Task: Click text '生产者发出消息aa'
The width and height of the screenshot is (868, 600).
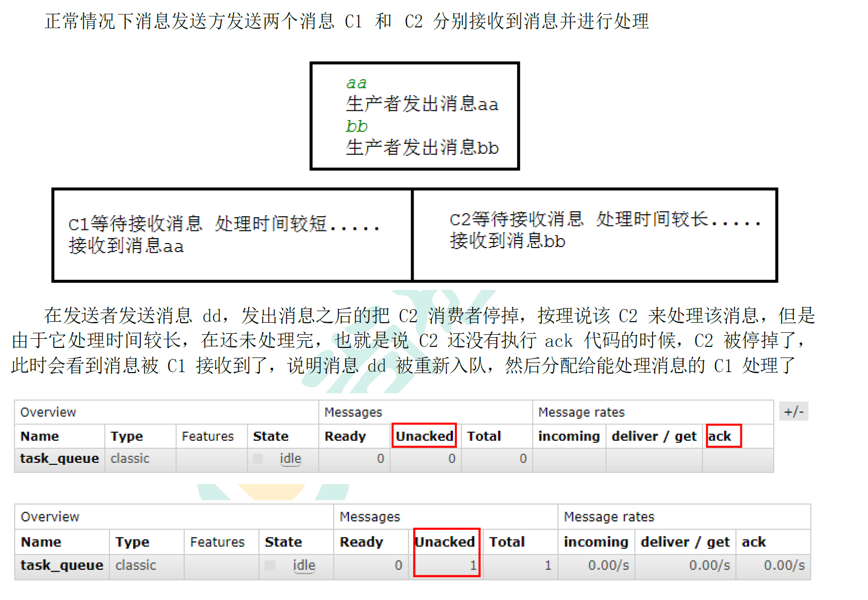Action: [422, 104]
